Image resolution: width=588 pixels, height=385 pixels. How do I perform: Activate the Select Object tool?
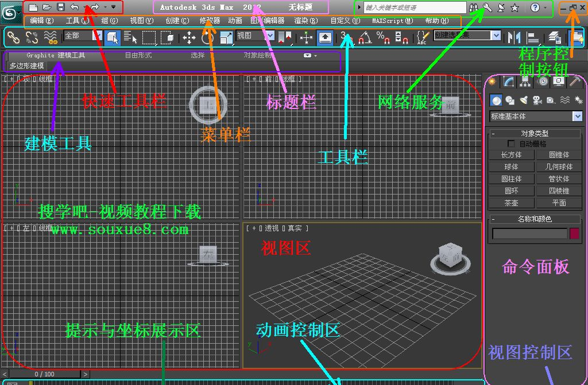tap(112, 37)
